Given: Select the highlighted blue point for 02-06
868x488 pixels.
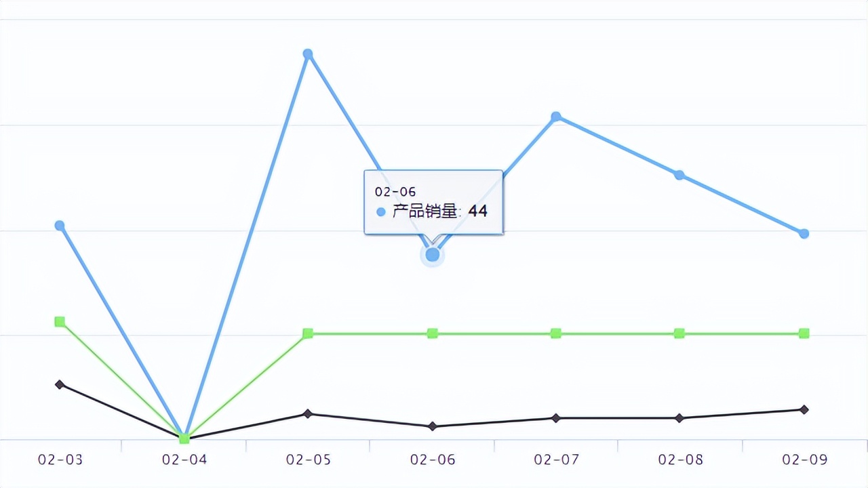Looking at the screenshot, I should (x=433, y=255).
